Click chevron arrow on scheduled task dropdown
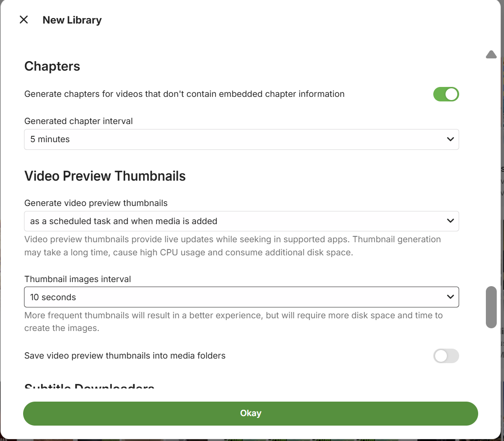 pyautogui.click(x=450, y=221)
